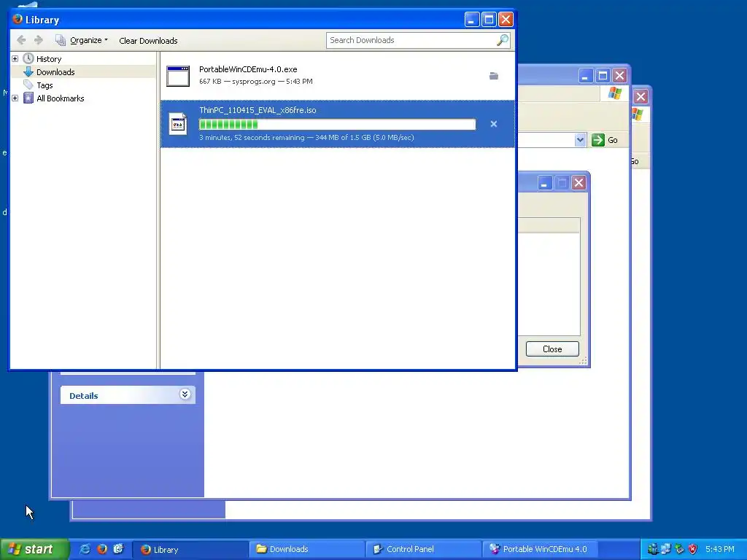Minimize the WinCDEmu dialog window
The height and width of the screenshot is (560, 747).
[544, 183]
